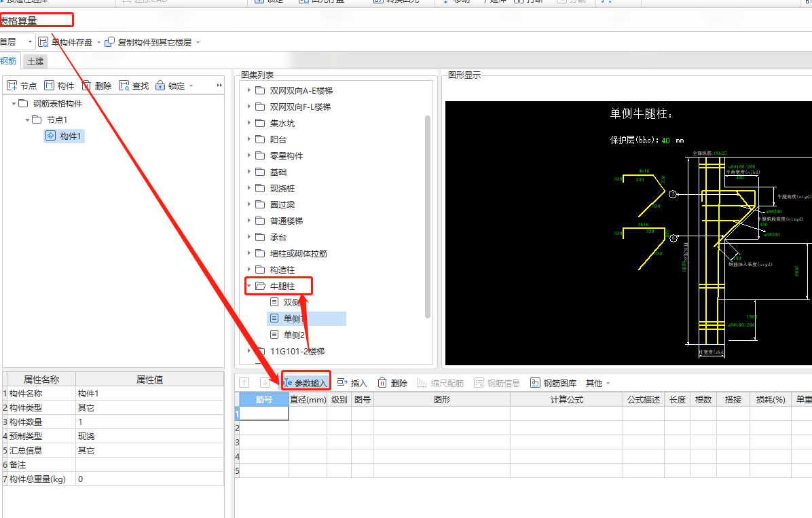Click the 缩尺配筋 toolbar icon

(x=422, y=383)
